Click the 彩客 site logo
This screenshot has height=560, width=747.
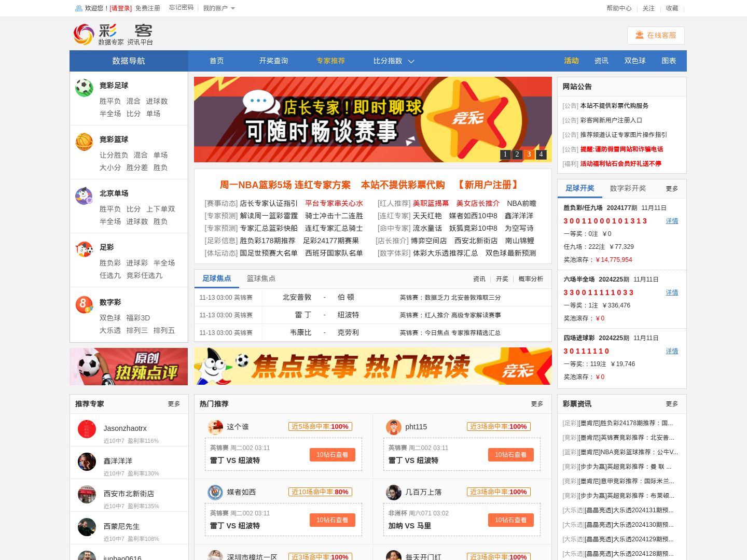tap(113, 34)
